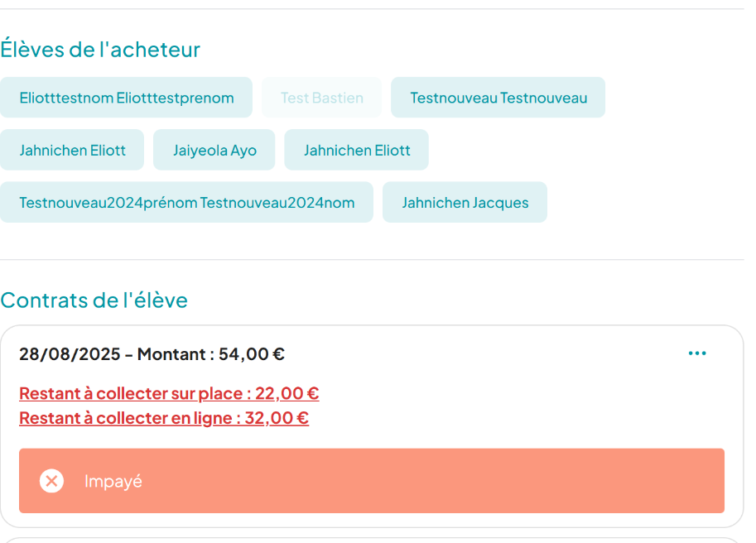Screen dimensions: 756x543
Task: Click the 'Élèves de l'acheteur' heading
Action: click(100, 50)
